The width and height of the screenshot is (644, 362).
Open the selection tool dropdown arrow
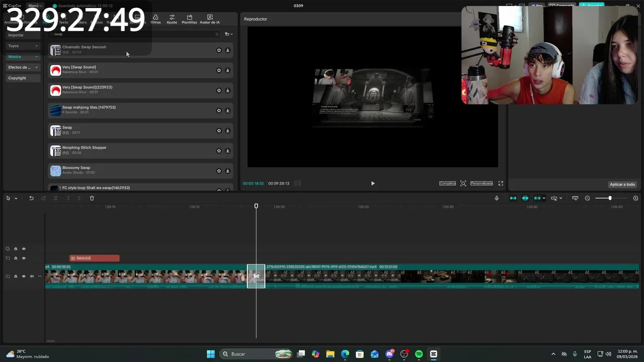tap(16, 199)
